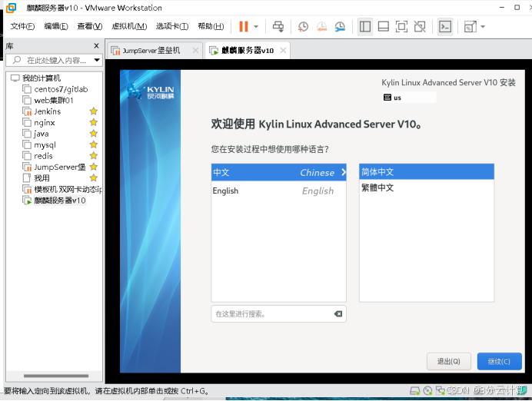Switch to Unity mode
The image size is (532, 401).
(420, 26)
